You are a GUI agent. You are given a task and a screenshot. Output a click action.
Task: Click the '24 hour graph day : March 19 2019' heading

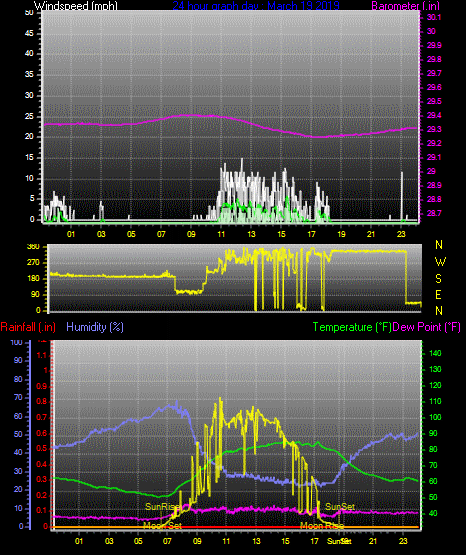point(256,6)
